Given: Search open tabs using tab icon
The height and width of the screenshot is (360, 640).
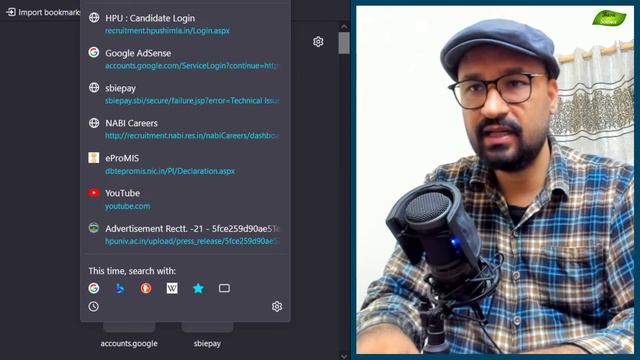Looking at the screenshot, I should pyautogui.click(x=224, y=288).
